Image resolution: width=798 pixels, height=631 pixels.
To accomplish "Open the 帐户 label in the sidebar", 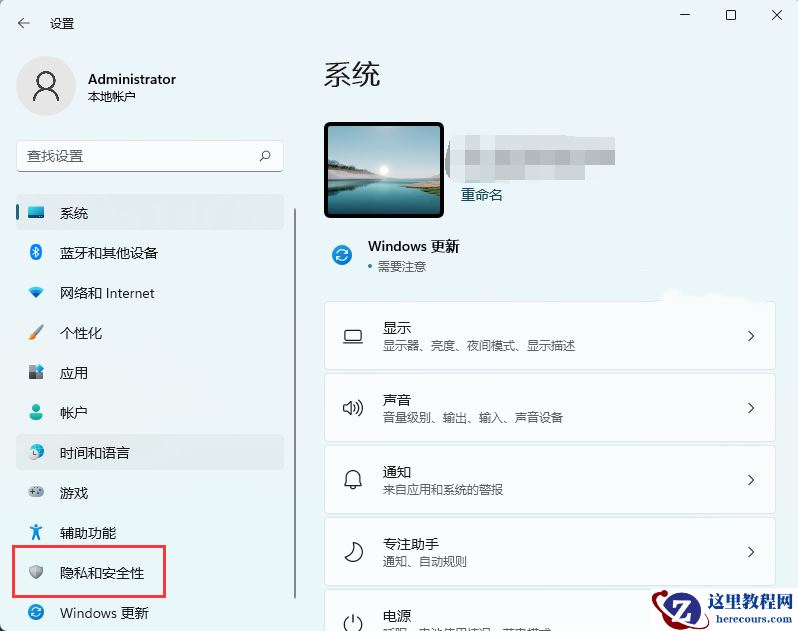I will (x=73, y=413).
